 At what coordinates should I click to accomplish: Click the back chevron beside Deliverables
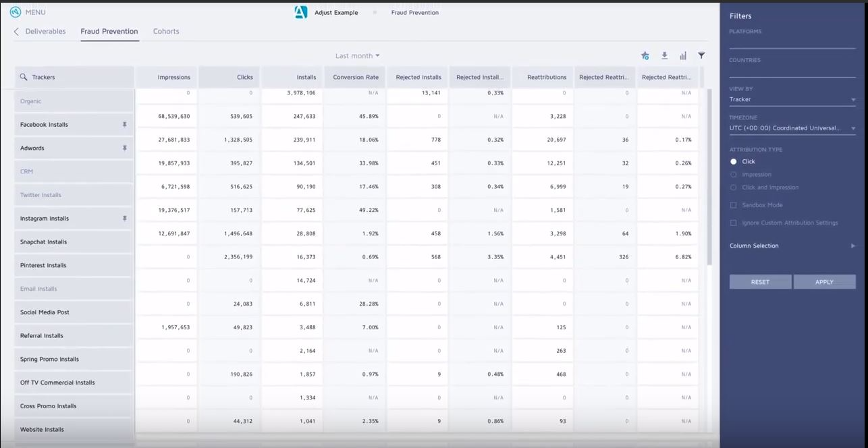pyautogui.click(x=16, y=32)
